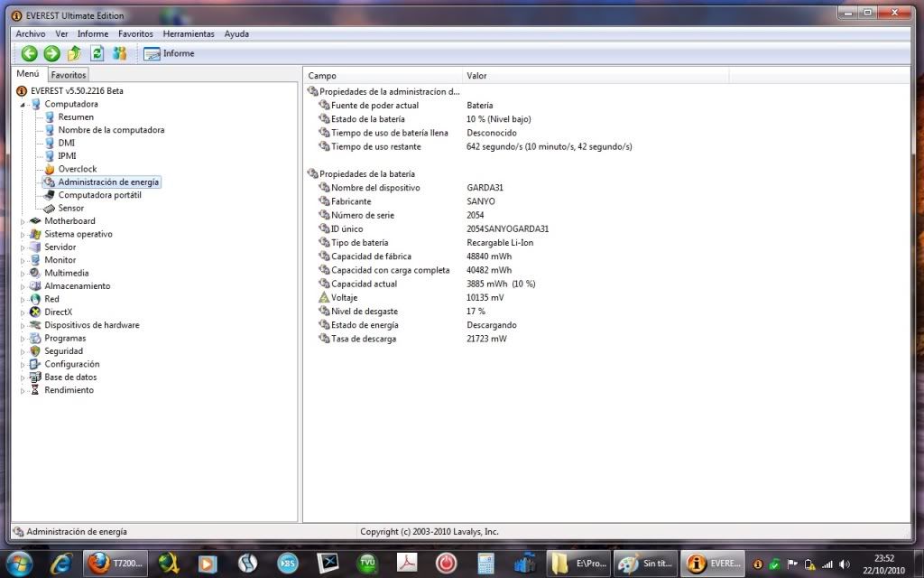Expand the Sistema operativo node
Screen dimensions: 924x578
pos(23,235)
